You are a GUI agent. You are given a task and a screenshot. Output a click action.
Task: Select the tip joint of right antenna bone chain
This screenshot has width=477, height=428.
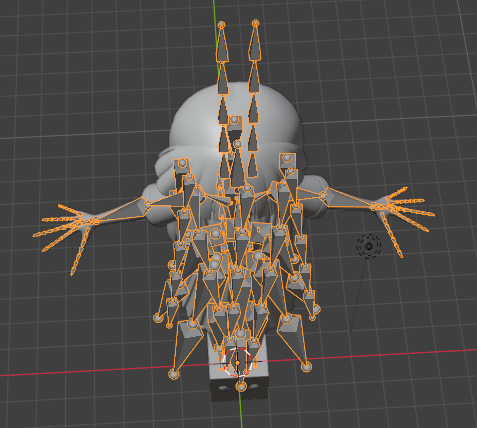[255, 23]
